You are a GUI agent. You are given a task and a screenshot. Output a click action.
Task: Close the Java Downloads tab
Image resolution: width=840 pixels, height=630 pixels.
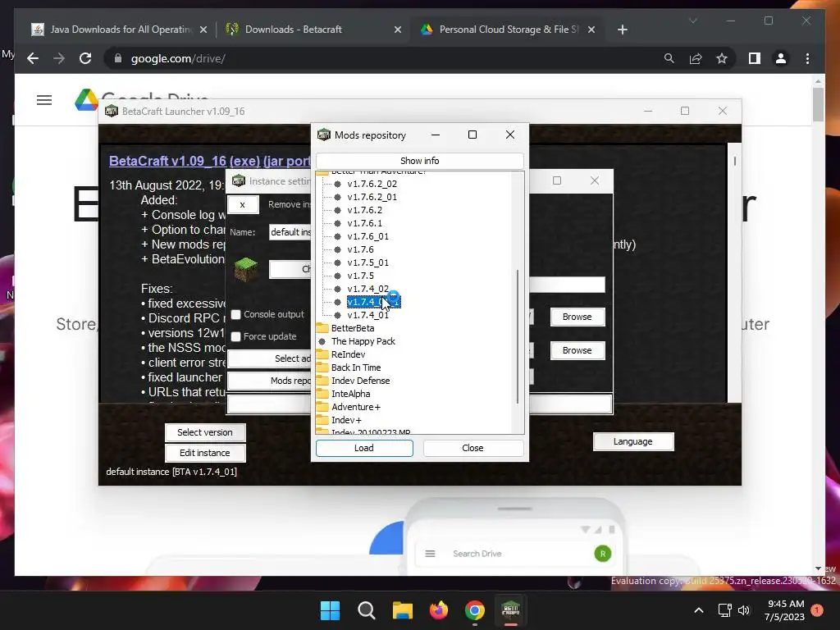click(203, 30)
